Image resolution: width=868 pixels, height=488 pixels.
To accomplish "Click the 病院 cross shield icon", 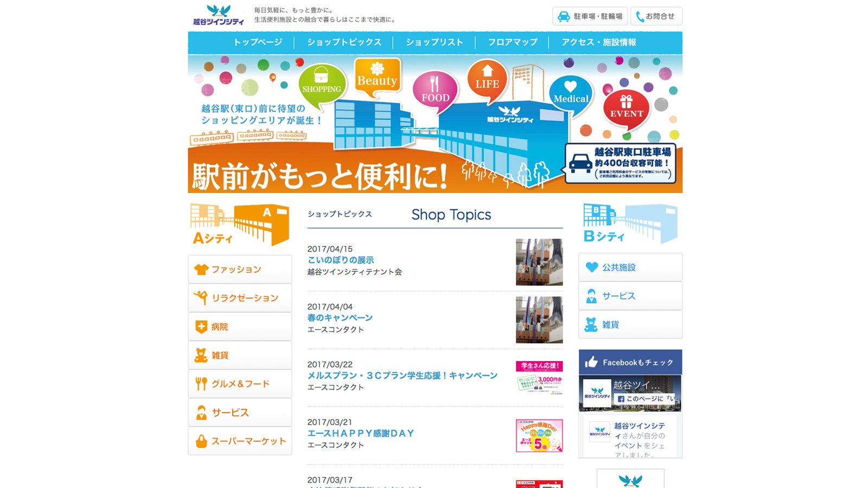I will click(x=201, y=326).
